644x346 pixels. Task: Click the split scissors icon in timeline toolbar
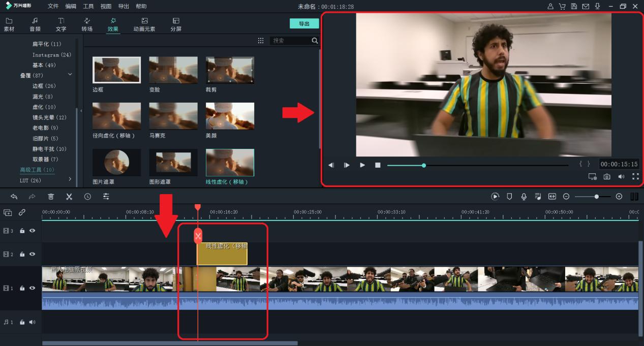pyautogui.click(x=69, y=197)
